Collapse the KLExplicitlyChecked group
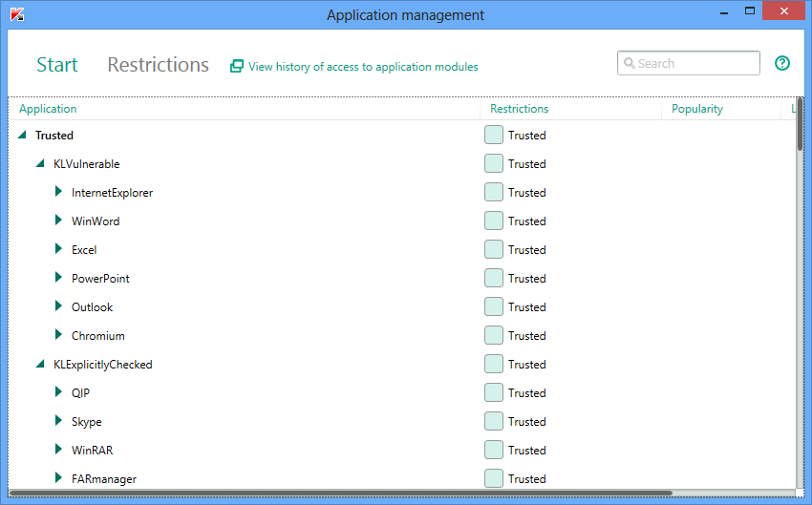Viewport: 812px width, 505px height. click(x=40, y=364)
